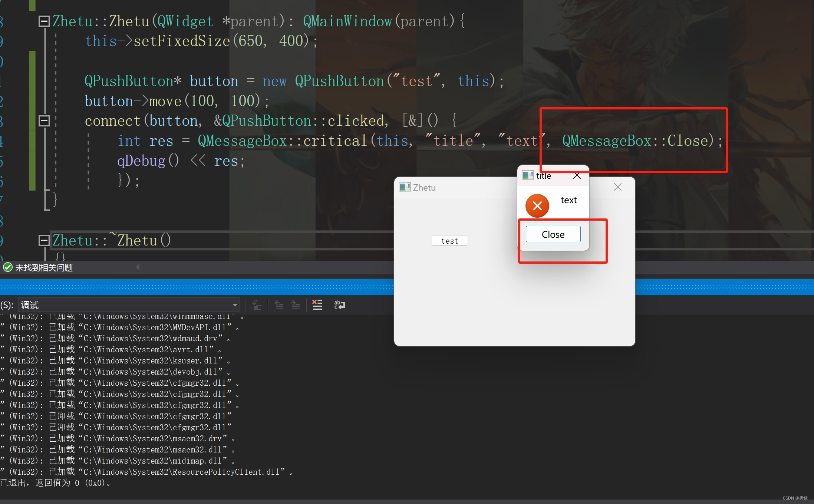
Task: Click the Zhetu window app icon
Action: tap(404, 187)
